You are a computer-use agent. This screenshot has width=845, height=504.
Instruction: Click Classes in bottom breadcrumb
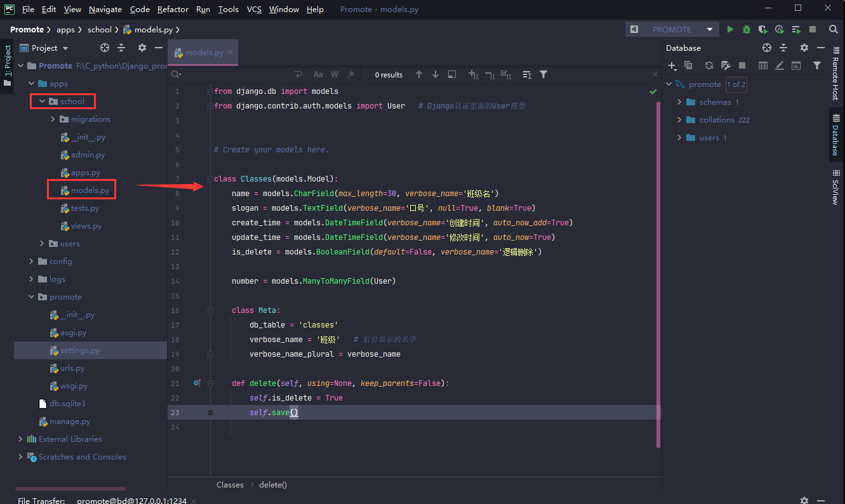click(230, 484)
